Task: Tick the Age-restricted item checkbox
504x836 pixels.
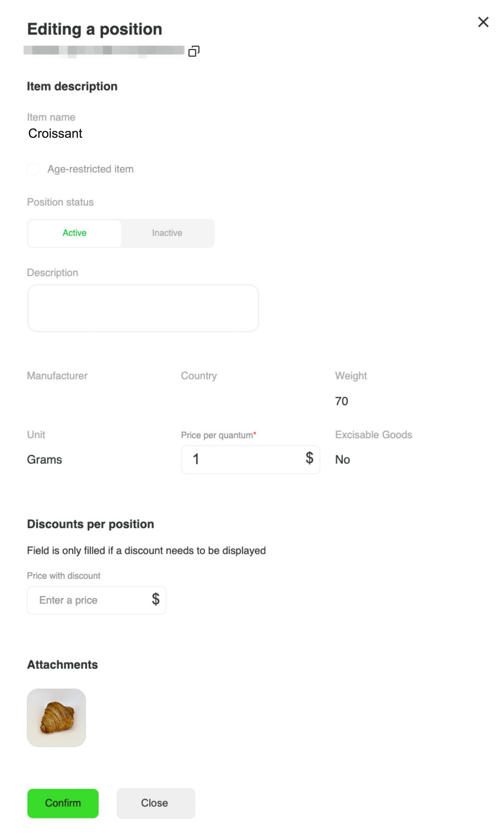Action: 33,169
